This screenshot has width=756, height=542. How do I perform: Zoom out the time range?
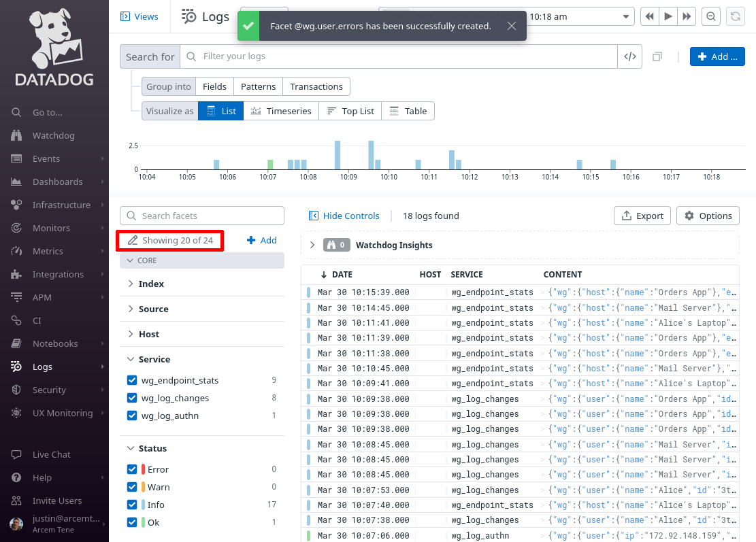[x=710, y=16]
